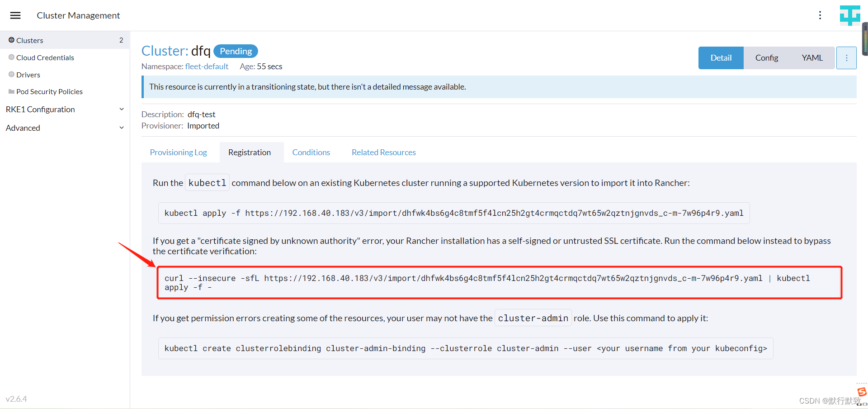Open the hamburger navigation menu
This screenshot has width=868, height=409.
coord(15,15)
